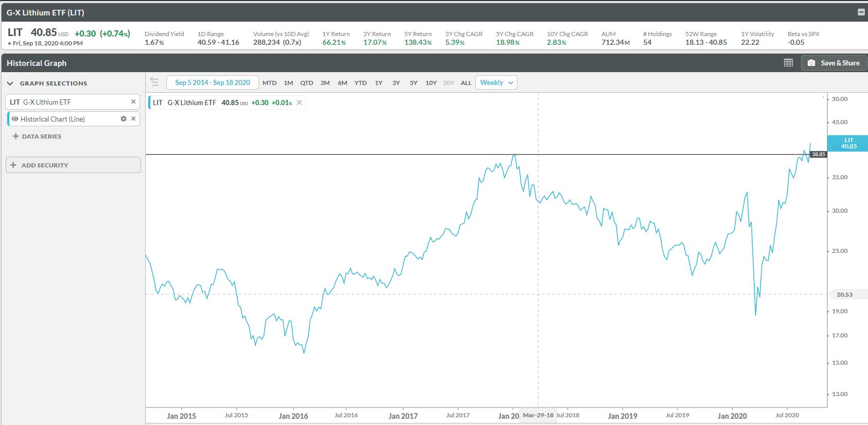This screenshot has height=425, width=868.
Task: Hide Historical Chart line via eye icon
Action: (x=15, y=119)
